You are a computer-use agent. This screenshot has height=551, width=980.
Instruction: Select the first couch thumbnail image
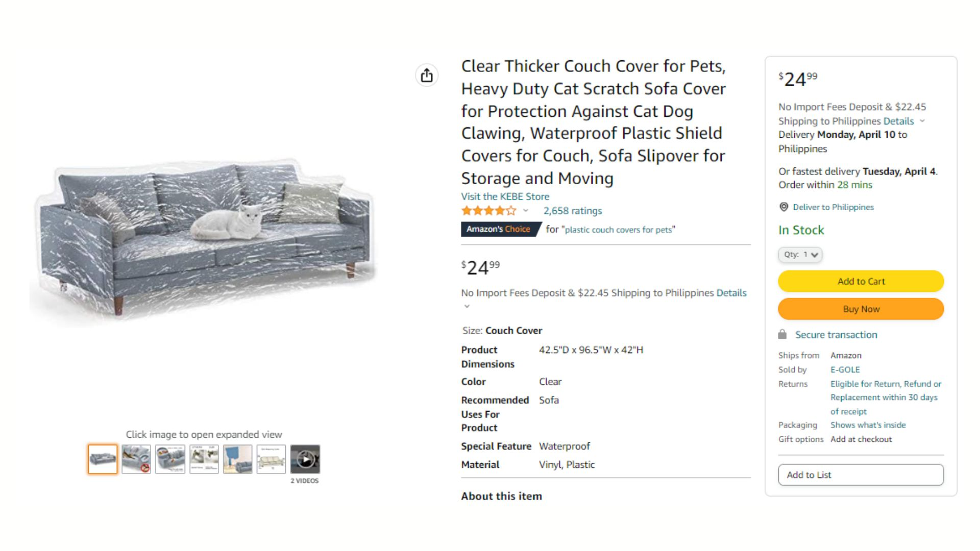(x=103, y=459)
